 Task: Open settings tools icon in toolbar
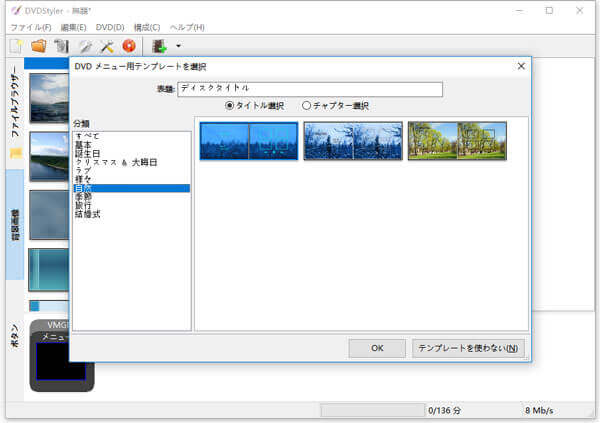107,46
